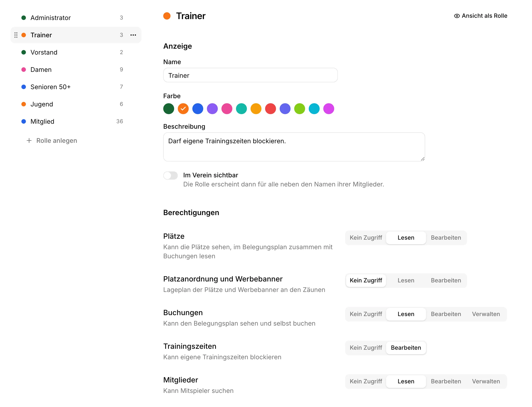Image resolution: width=532 pixels, height=407 pixels.
Task: Pick the lime green color swatch
Action: click(x=299, y=108)
